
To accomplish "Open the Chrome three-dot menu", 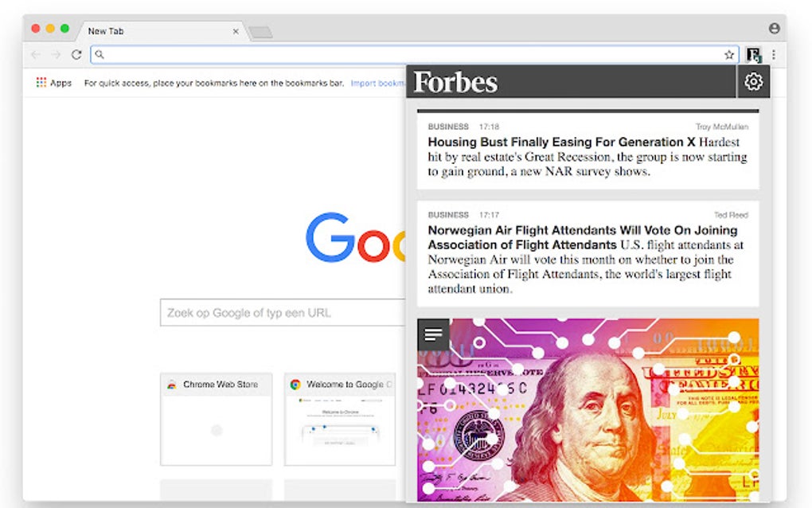I will pos(774,54).
